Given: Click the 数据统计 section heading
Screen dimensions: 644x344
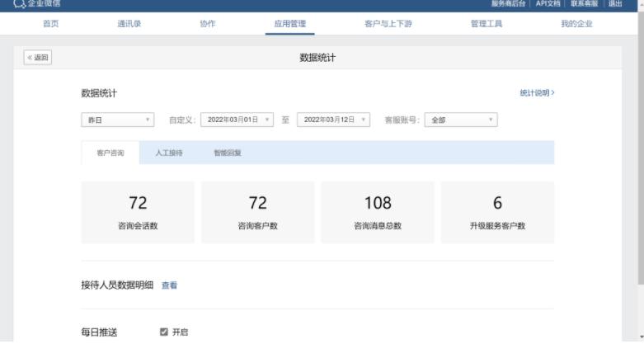Looking at the screenshot, I should (99, 93).
